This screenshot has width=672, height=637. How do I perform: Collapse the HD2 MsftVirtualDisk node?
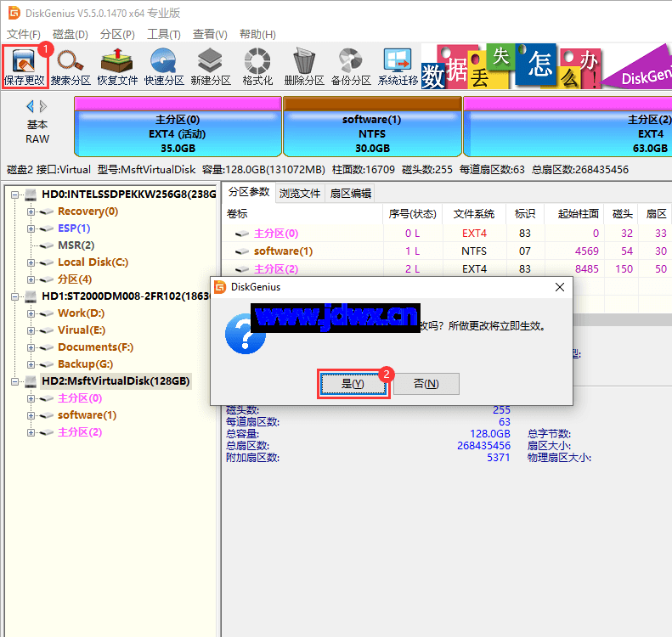coord(14,381)
